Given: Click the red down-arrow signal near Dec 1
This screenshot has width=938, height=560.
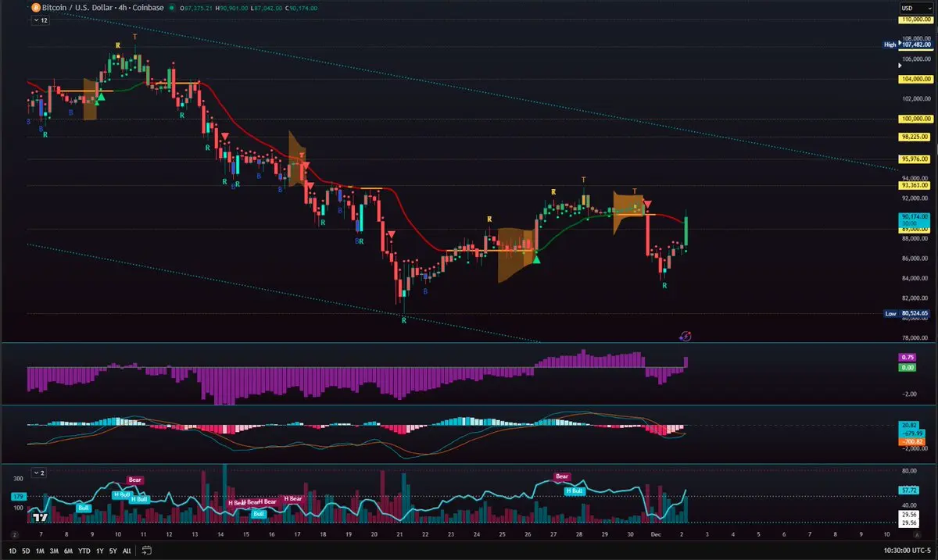Looking at the screenshot, I should click(x=648, y=204).
